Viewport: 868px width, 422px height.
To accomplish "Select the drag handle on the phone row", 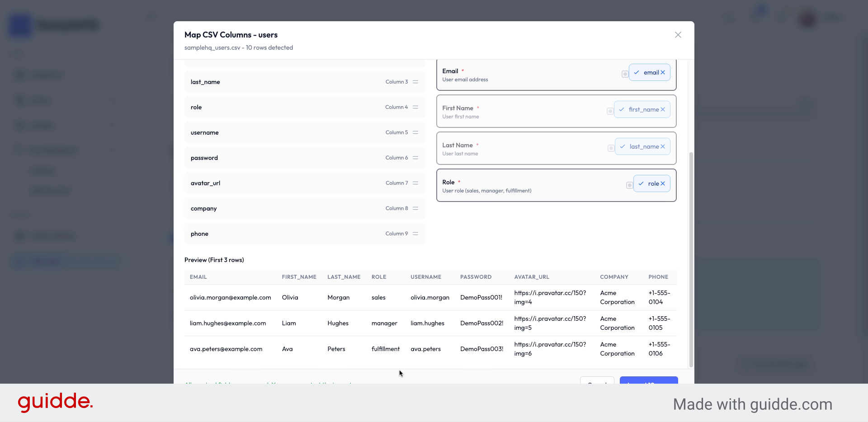I will 415,234.
